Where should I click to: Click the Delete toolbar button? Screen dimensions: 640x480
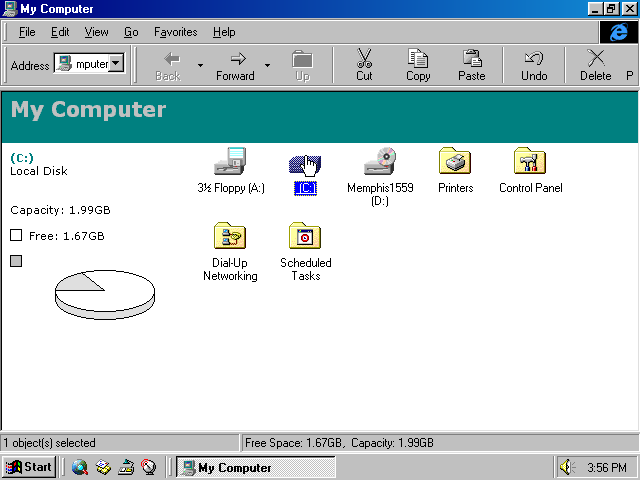pos(596,65)
